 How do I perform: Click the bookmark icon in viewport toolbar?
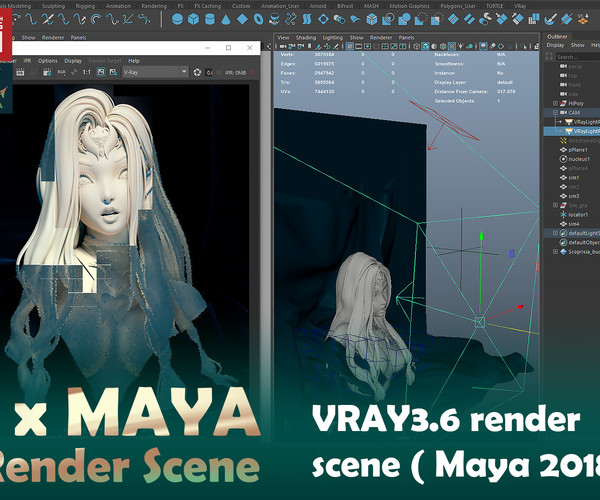309,46
